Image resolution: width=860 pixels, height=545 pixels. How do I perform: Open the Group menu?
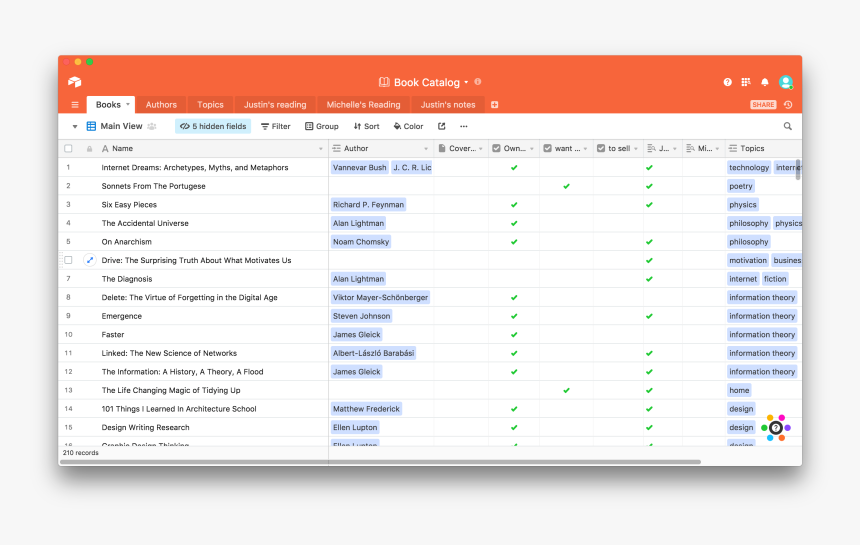[x=322, y=126]
